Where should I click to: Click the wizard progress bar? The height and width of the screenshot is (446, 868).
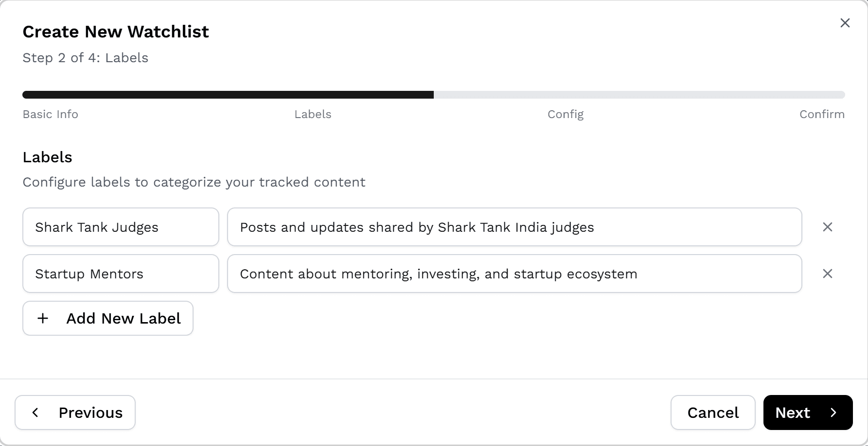pyautogui.click(x=434, y=95)
